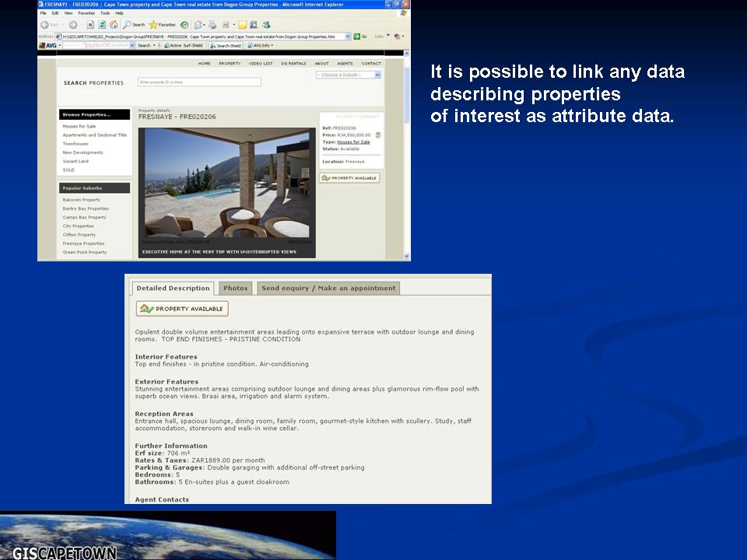Open the Favorites star in toolbar
This screenshot has height=560, width=747.
[x=154, y=25]
